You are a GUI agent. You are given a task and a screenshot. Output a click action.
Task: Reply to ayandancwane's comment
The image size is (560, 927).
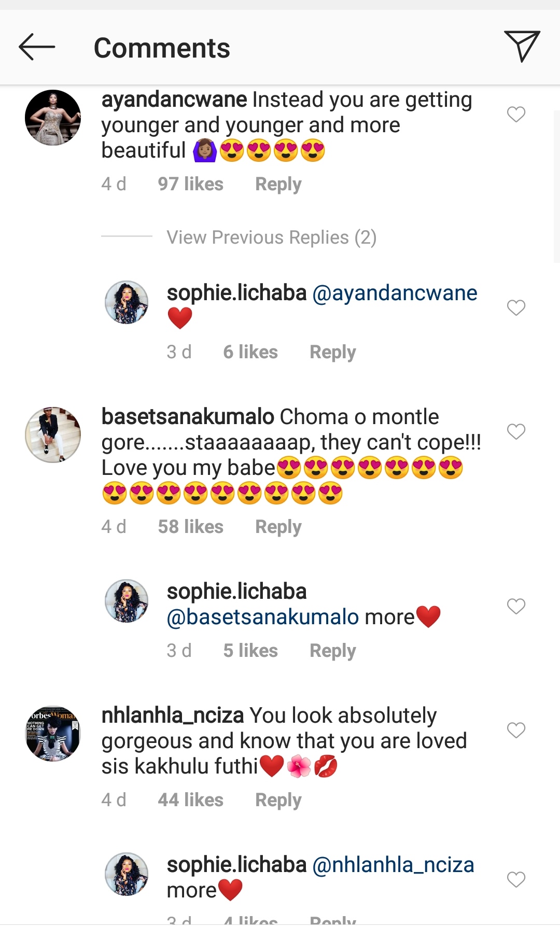[278, 184]
